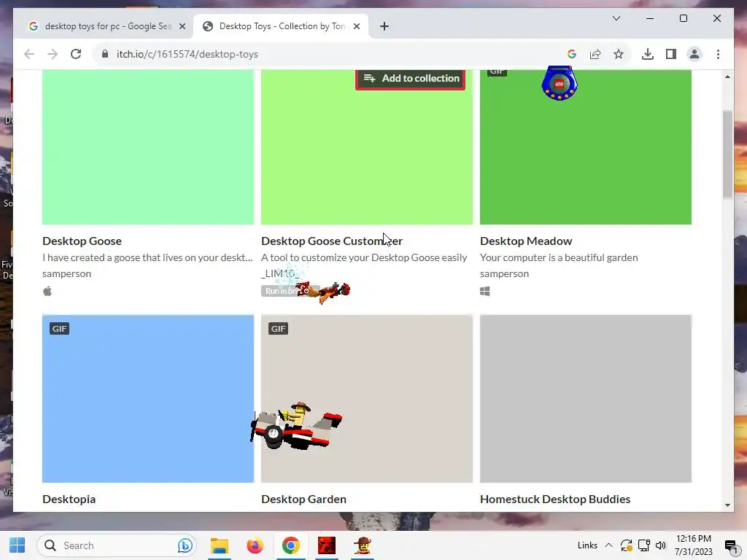This screenshot has width=747, height=560.
Task: Open Desktop Goose Customizer title link
Action: (x=332, y=241)
